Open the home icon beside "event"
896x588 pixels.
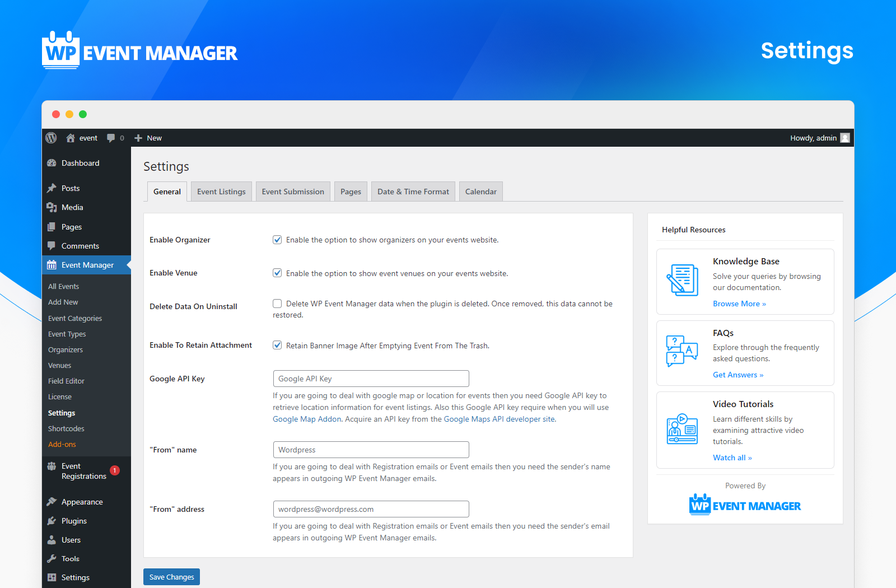click(71, 138)
